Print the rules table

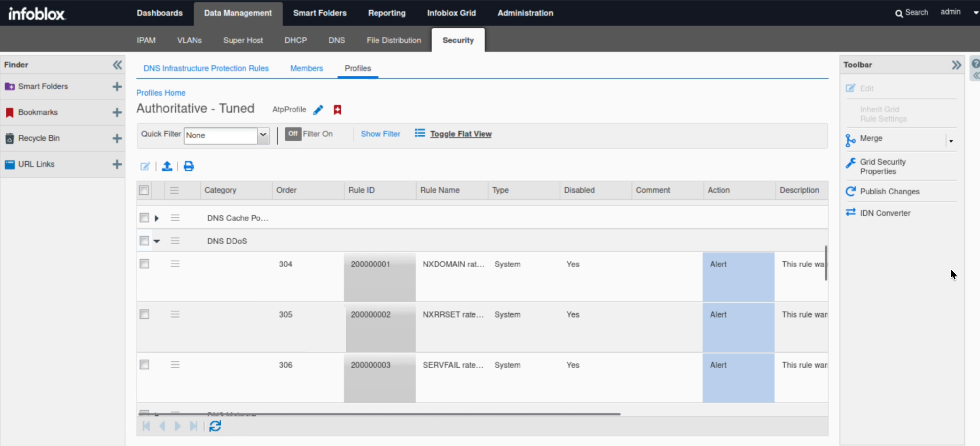189,166
